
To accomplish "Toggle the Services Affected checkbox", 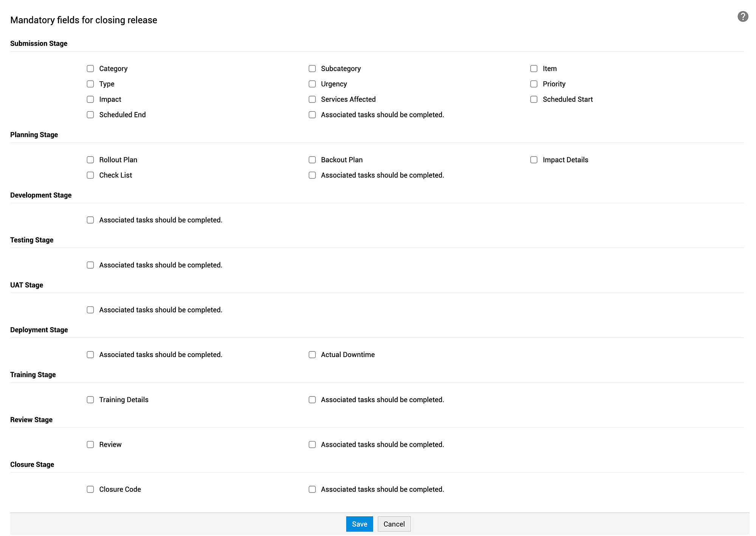I will point(312,99).
